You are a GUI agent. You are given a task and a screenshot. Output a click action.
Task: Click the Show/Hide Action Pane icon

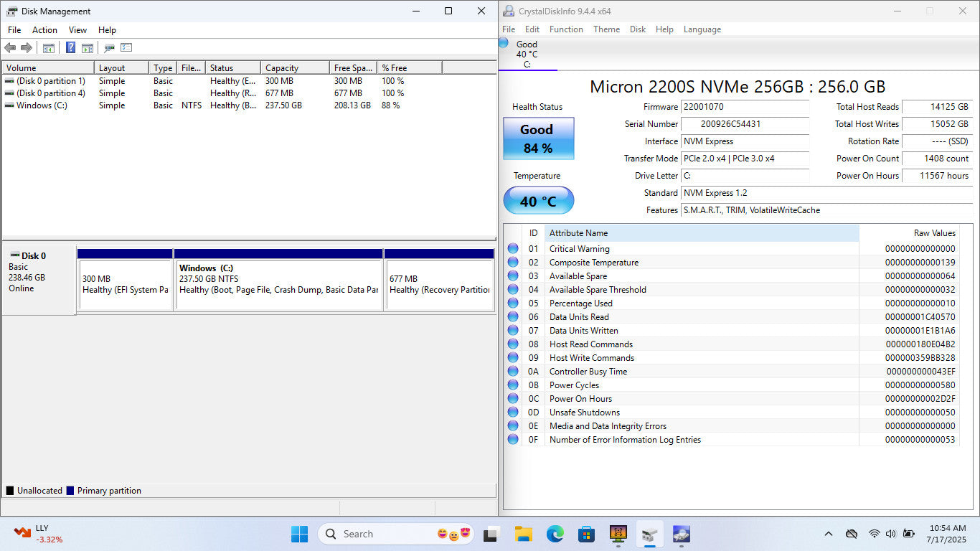(x=88, y=48)
